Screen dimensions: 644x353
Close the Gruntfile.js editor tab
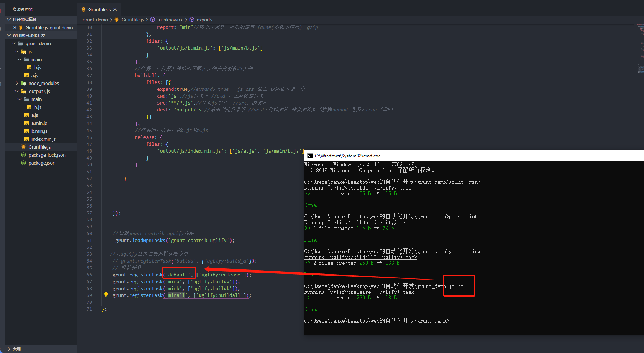point(115,9)
